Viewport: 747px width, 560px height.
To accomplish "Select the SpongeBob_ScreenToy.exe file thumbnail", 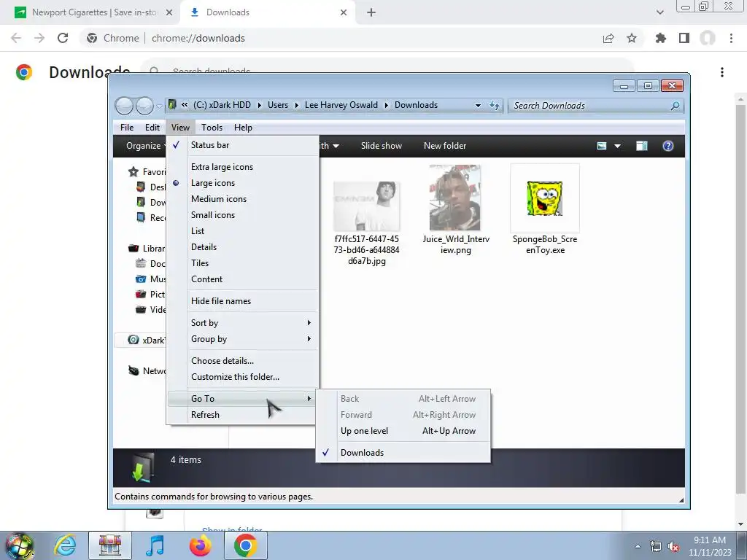I will coord(544,198).
